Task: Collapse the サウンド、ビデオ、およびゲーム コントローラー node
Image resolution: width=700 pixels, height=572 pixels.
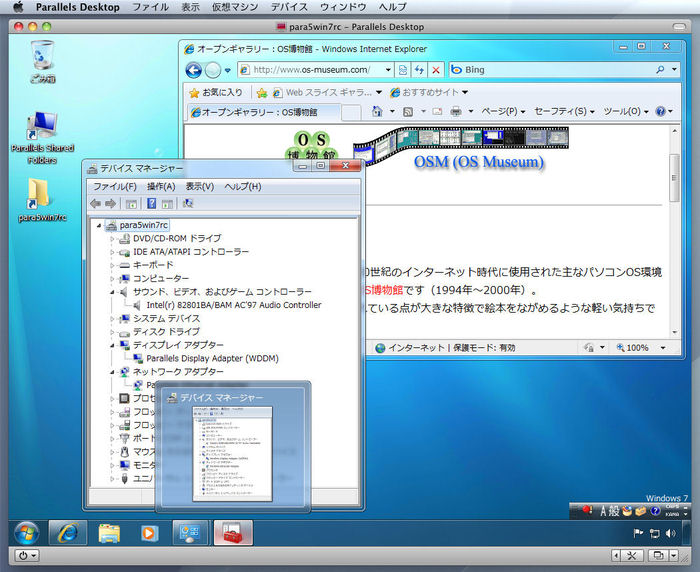Action: [x=112, y=292]
